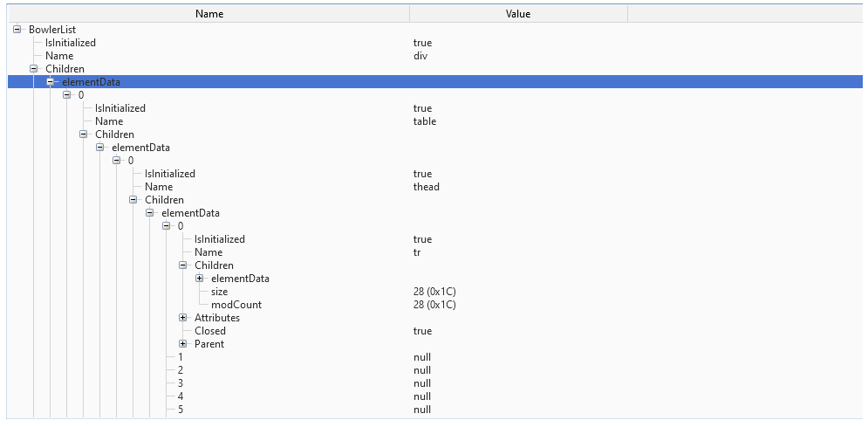Select the null item numbered 1
868x441 pixels.
[x=181, y=357]
